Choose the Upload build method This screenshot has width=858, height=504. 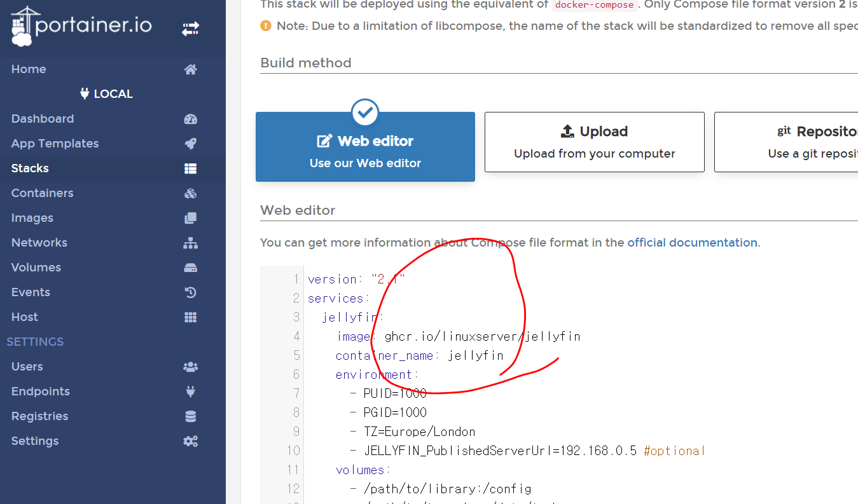595,142
